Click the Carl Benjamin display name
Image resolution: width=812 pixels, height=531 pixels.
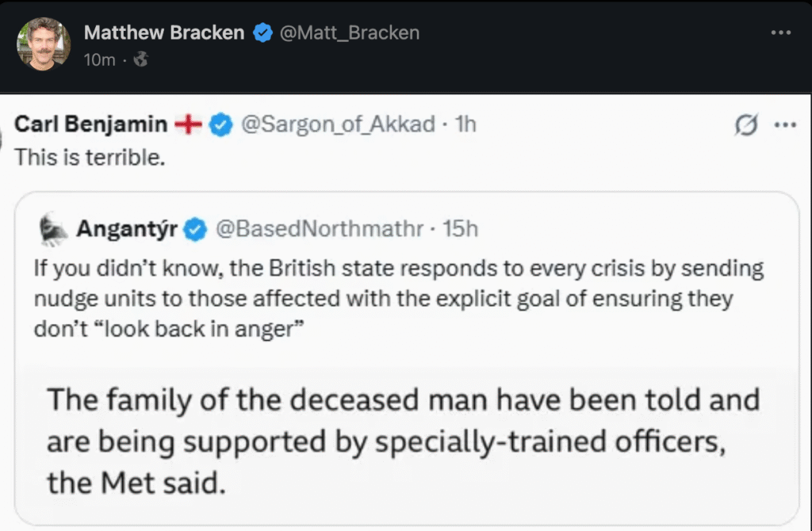(91, 124)
